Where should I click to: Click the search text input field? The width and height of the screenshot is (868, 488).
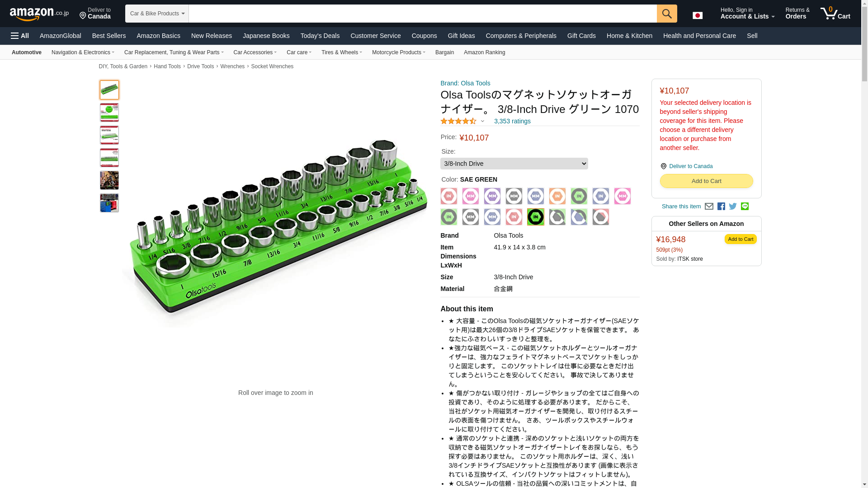pos(423,14)
